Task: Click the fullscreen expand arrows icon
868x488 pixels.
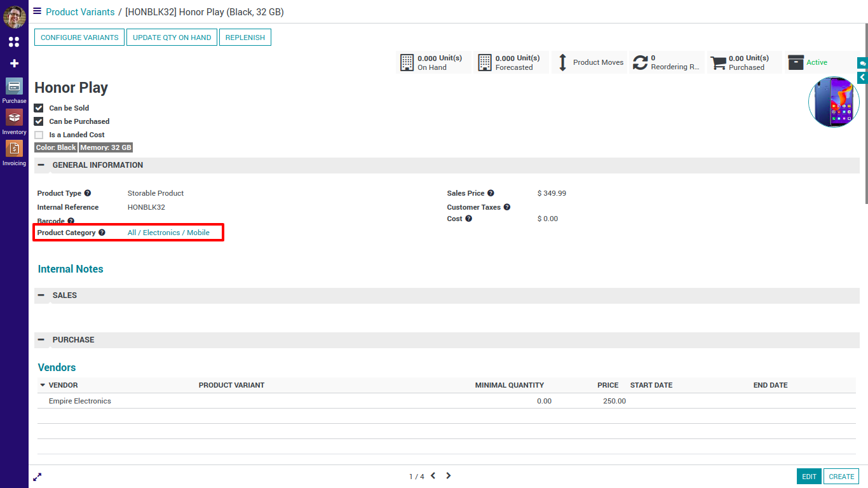Action: 37,477
